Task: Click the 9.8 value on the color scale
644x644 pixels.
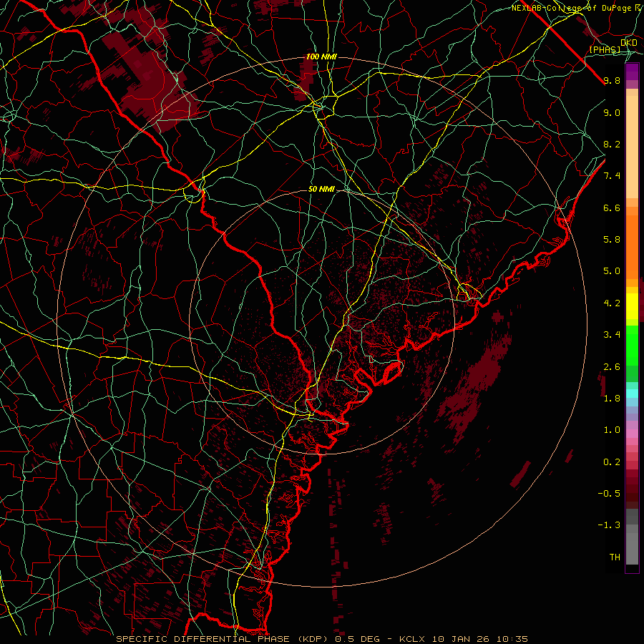Action: [612, 80]
